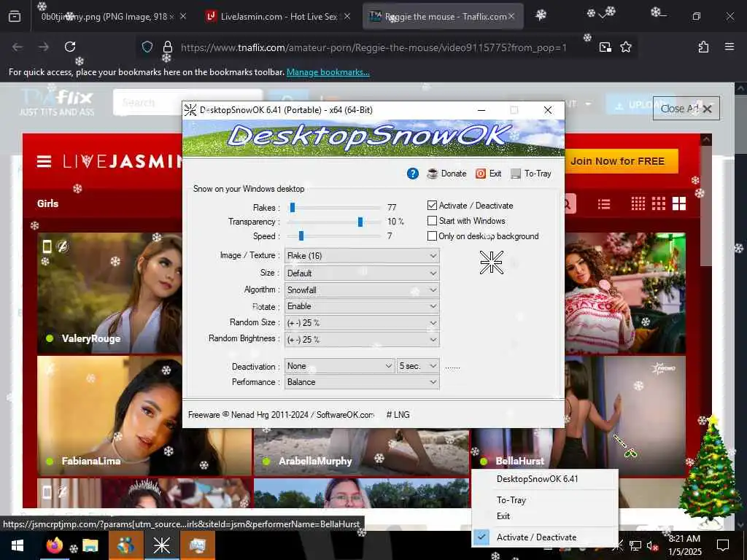Viewport: 747px width, 560px height.
Task: Click the taskbar clock showing 8:21 AM
Action: click(684, 545)
